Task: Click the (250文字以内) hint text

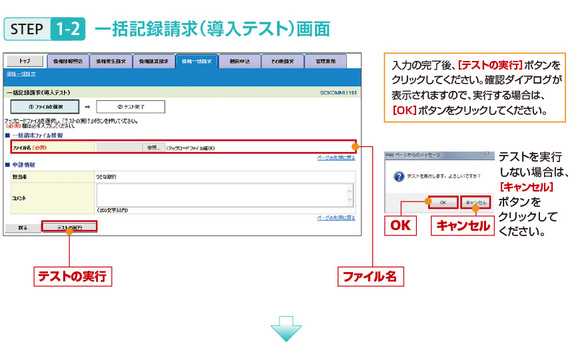Action: (112, 210)
